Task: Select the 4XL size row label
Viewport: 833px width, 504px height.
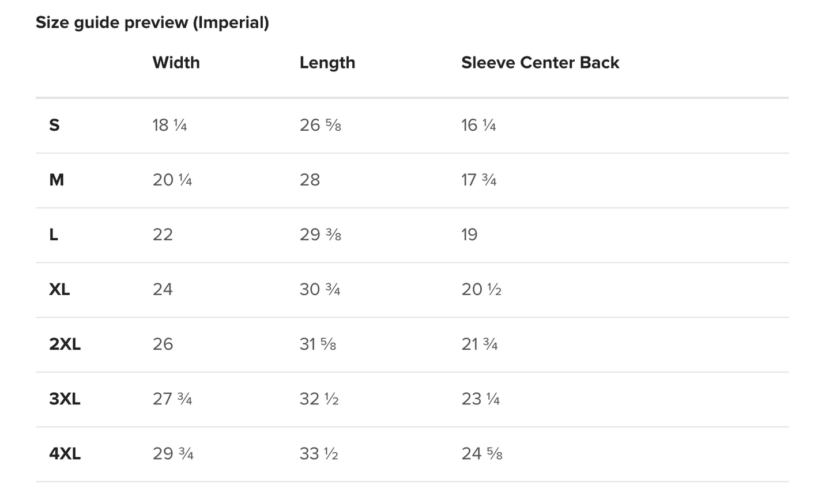Action: (65, 454)
